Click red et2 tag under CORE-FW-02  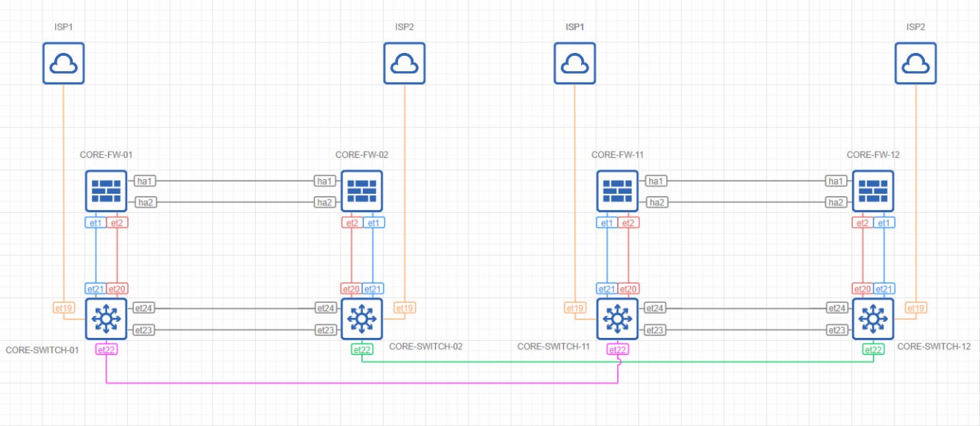tap(351, 223)
